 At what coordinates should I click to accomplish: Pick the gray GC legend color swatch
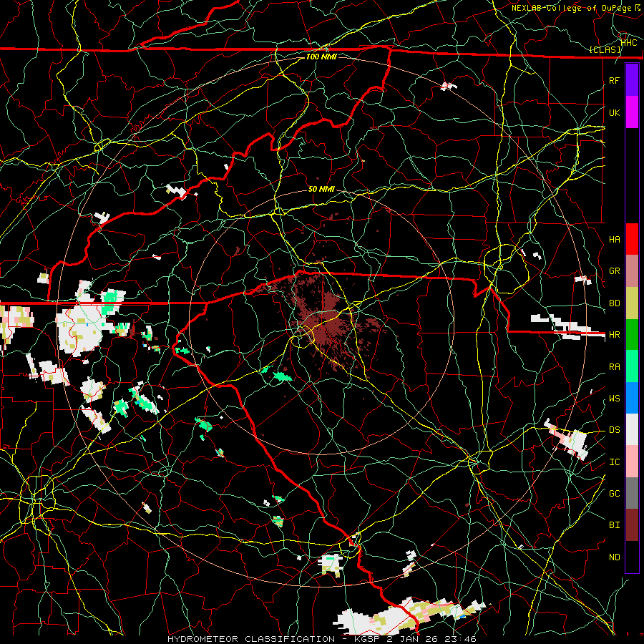[632, 493]
